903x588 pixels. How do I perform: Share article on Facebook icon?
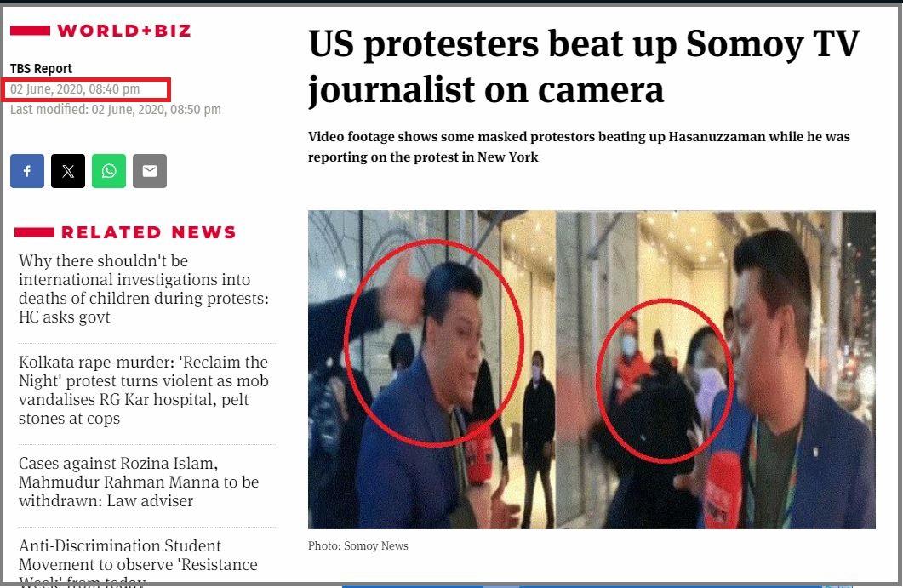(x=27, y=171)
